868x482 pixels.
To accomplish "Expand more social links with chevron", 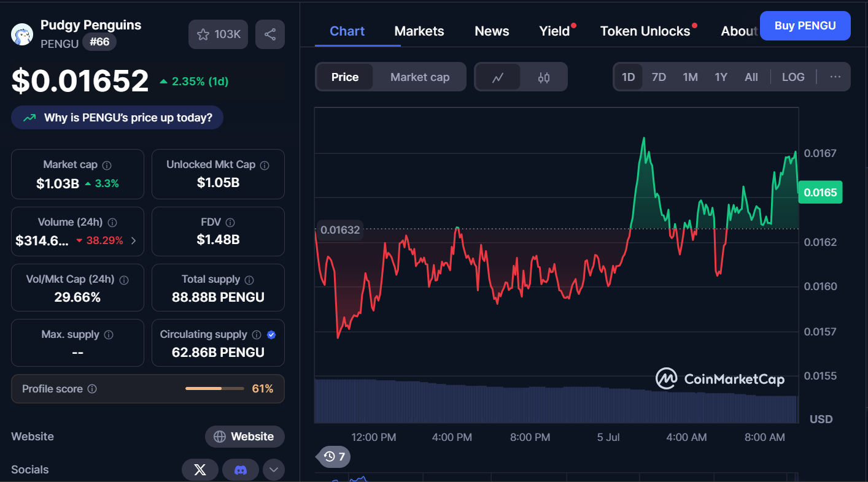I will pos(274,470).
